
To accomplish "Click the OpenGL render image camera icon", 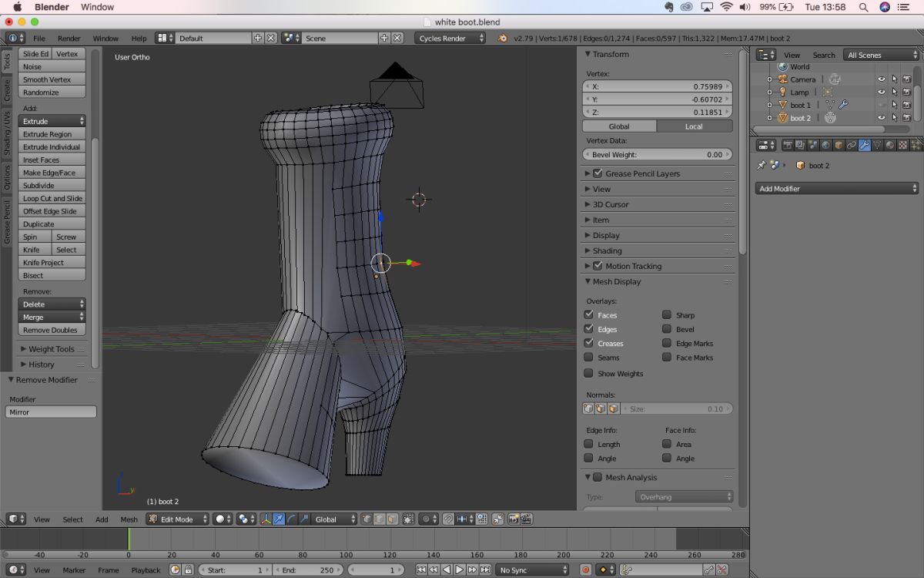I will [513, 519].
